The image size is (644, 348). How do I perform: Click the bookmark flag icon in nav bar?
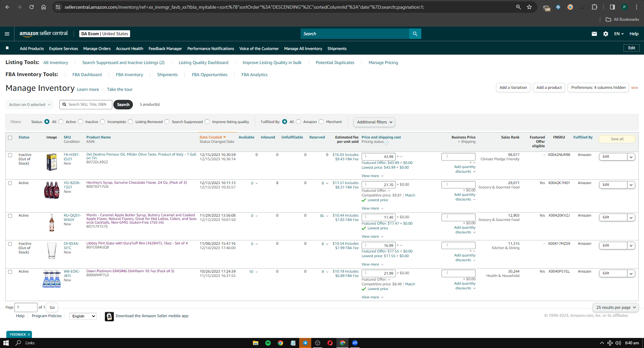(7, 48)
